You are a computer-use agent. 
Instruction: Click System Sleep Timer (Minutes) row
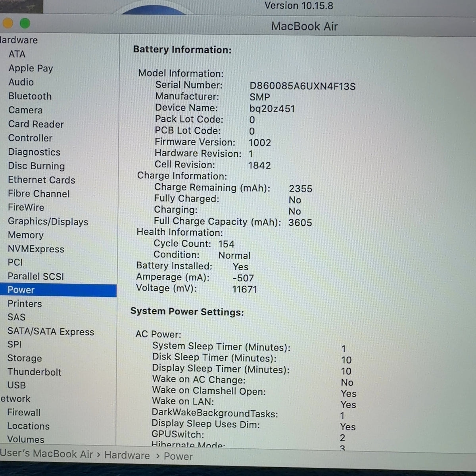pyautogui.click(x=249, y=347)
